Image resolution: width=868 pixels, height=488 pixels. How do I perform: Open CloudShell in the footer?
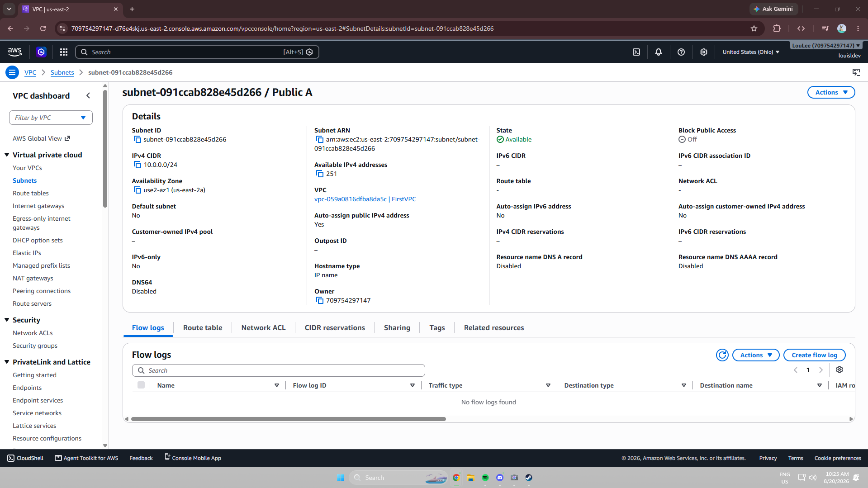click(x=25, y=458)
